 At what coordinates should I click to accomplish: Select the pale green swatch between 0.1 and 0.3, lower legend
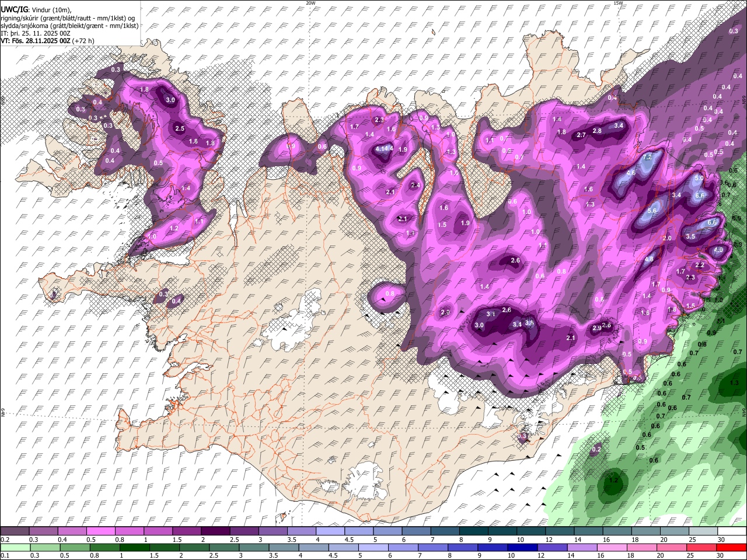(x=15, y=547)
